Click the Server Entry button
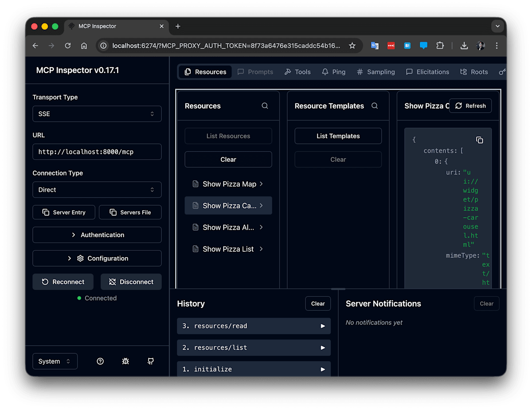Viewport: 532px width, 410px height. pyautogui.click(x=64, y=212)
